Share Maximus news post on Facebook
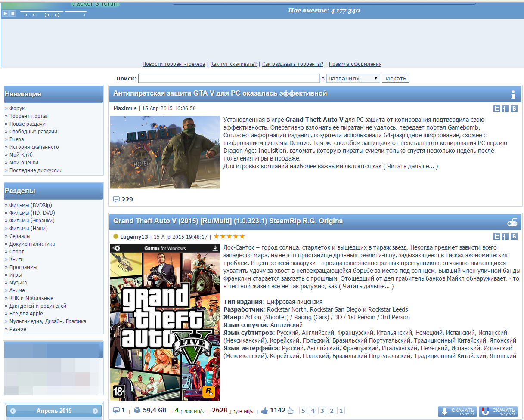The width and height of the screenshot is (524, 420). point(505,108)
